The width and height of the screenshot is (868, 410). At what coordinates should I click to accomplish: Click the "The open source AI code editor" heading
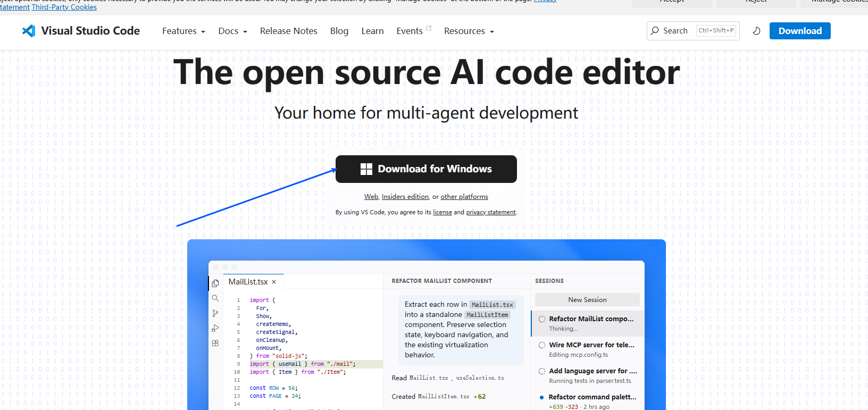(x=427, y=72)
